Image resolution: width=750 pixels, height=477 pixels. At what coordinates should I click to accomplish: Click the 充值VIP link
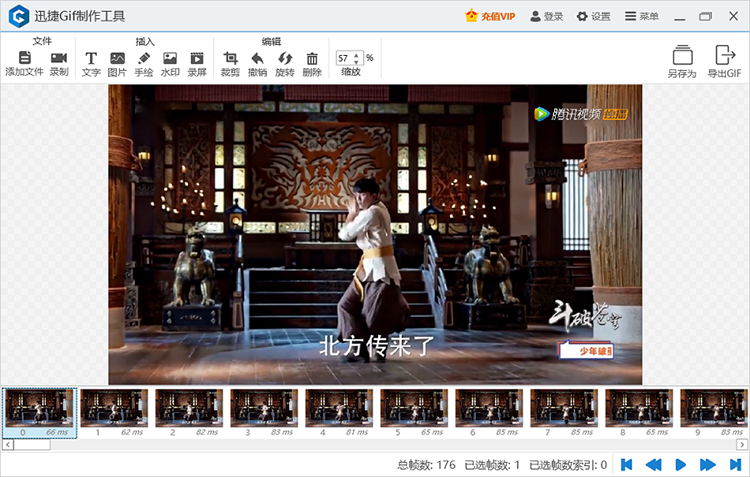pyautogui.click(x=491, y=17)
